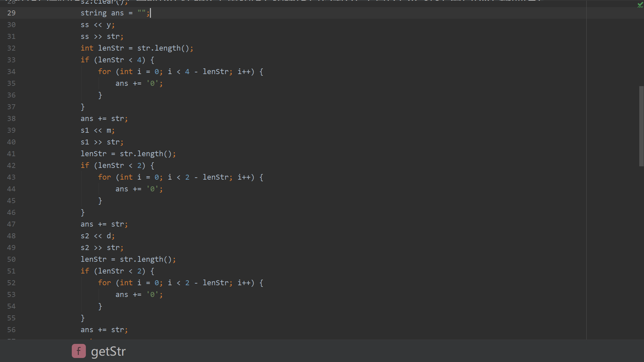Click line number 56 in gutter
Screen dimensions: 644x362
[x=11, y=329]
